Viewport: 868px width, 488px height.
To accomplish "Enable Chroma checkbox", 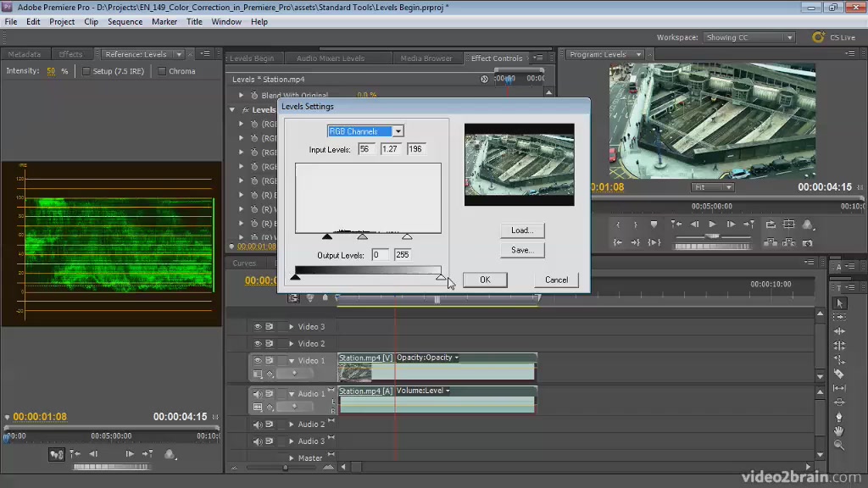I will (x=162, y=71).
